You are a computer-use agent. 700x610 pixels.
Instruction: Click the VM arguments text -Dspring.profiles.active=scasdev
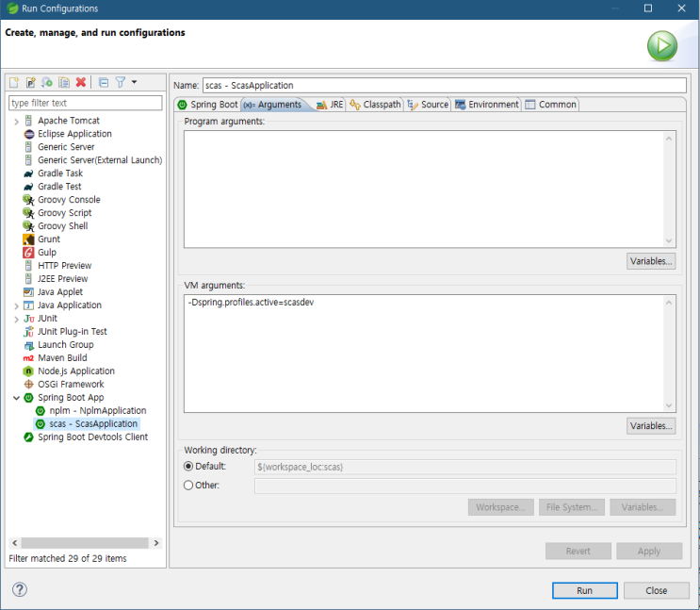[251, 302]
